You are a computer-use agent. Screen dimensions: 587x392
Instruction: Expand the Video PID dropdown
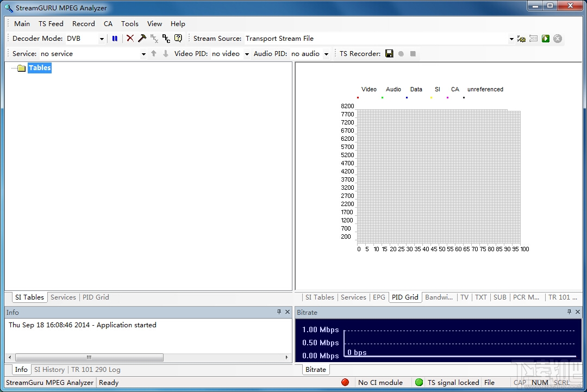coord(247,54)
